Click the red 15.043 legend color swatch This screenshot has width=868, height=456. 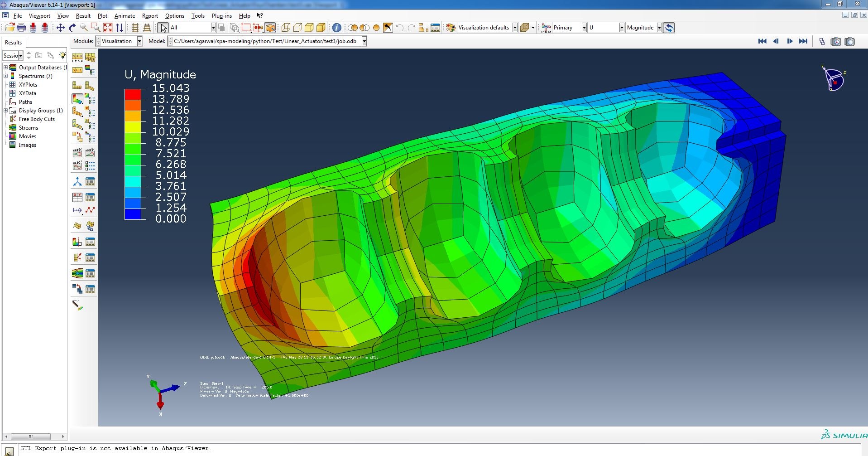click(133, 94)
